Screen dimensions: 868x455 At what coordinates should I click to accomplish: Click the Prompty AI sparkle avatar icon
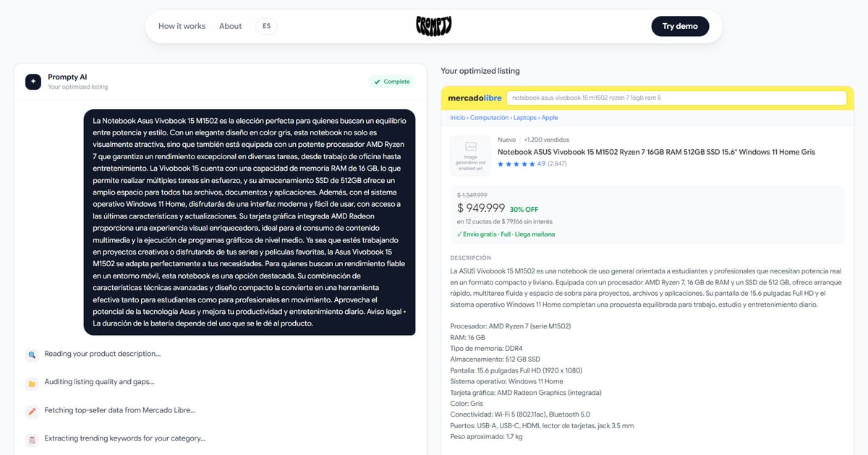click(x=33, y=82)
